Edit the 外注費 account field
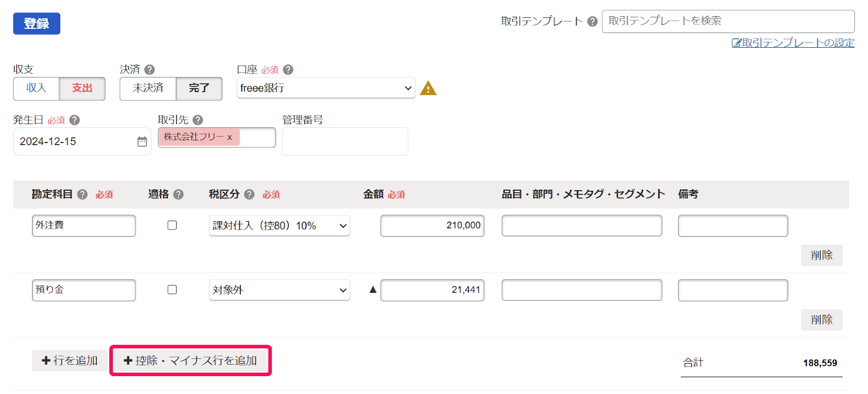 [84, 225]
